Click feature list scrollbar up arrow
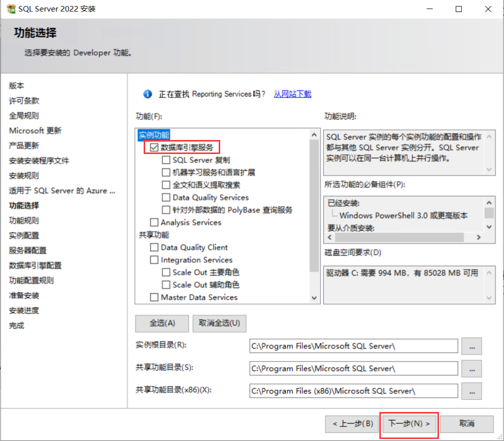 pos(314,135)
